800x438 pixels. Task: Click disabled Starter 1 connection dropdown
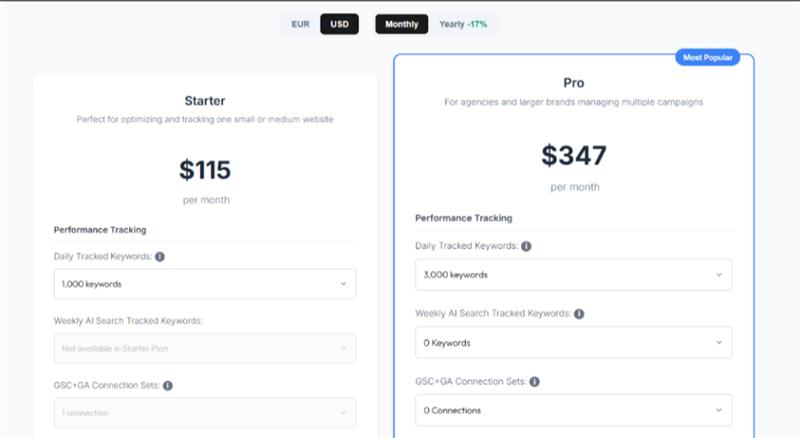204,412
